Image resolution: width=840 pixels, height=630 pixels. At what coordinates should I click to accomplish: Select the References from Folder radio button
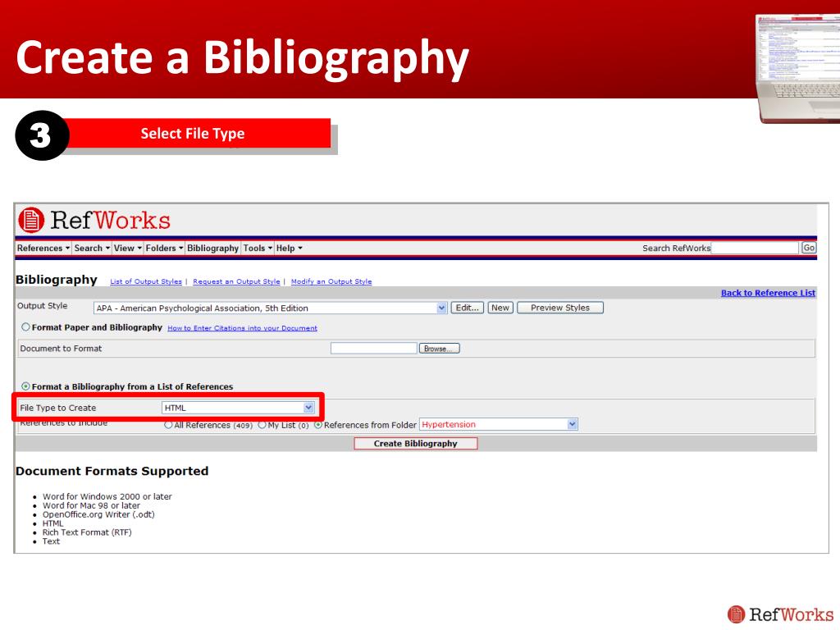pos(318,425)
